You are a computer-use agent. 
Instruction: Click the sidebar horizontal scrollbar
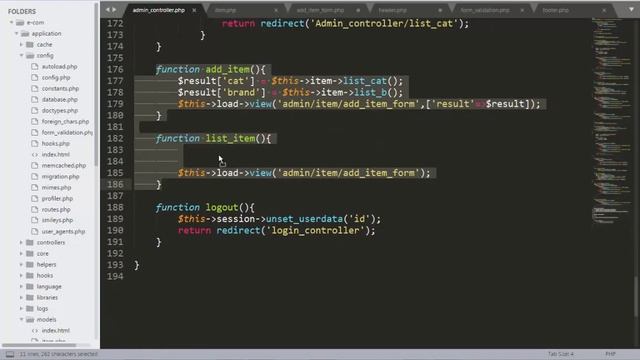tap(39, 345)
